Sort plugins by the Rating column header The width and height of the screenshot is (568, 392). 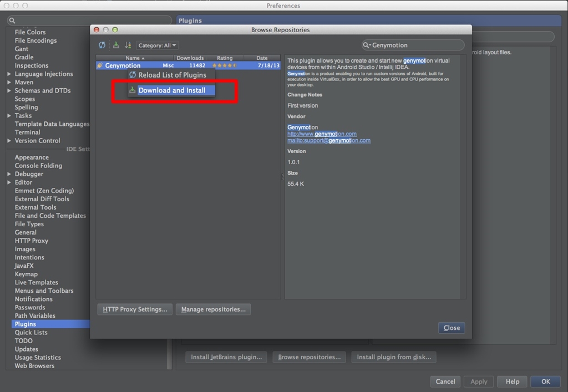pyautogui.click(x=225, y=58)
